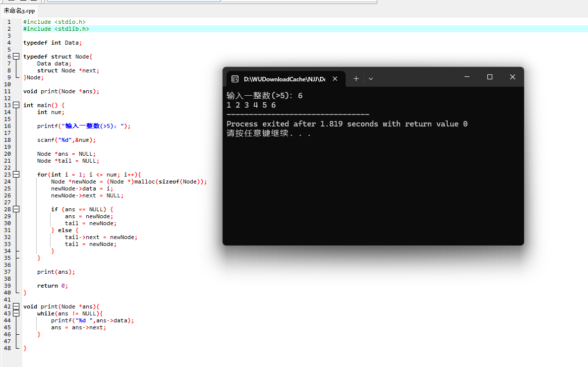Close the D:\WUDownloadCache console tab
Viewport: 588px width, 367px height.
(335, 79)
